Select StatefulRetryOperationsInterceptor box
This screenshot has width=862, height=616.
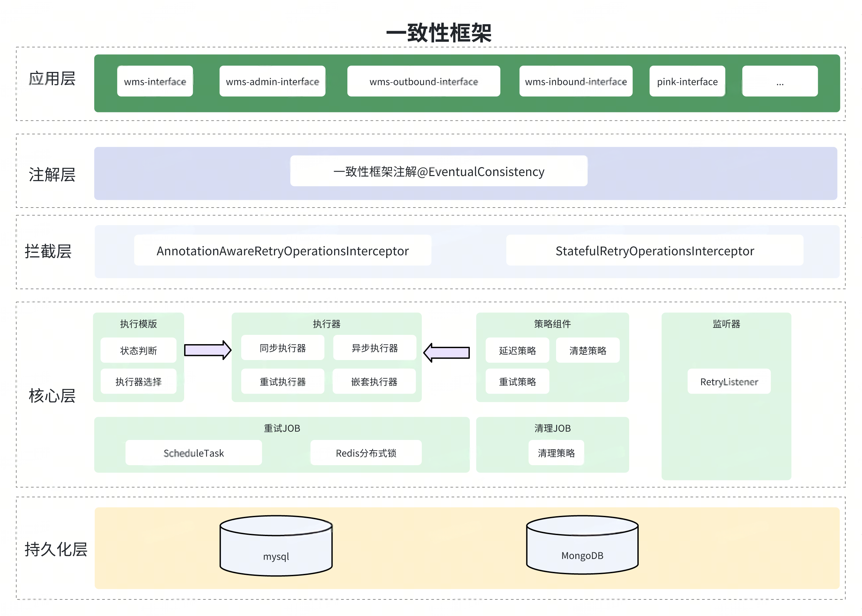tap(654, 250)
